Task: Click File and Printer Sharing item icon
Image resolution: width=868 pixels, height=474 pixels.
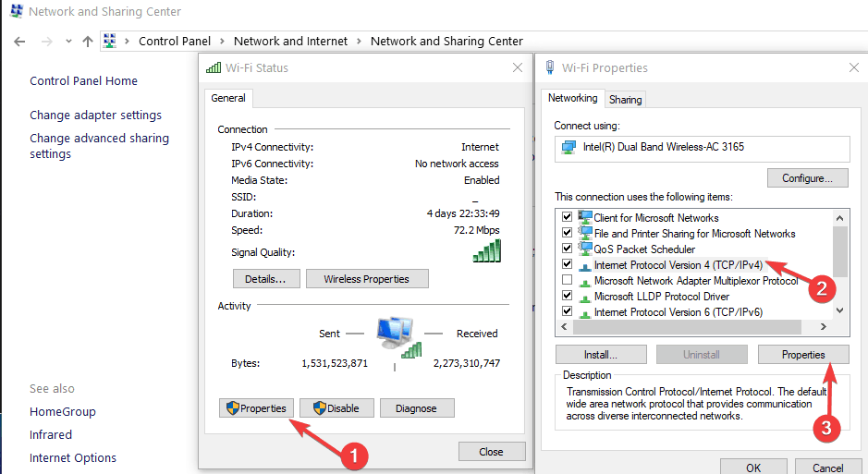Action: tap(585, 232)
